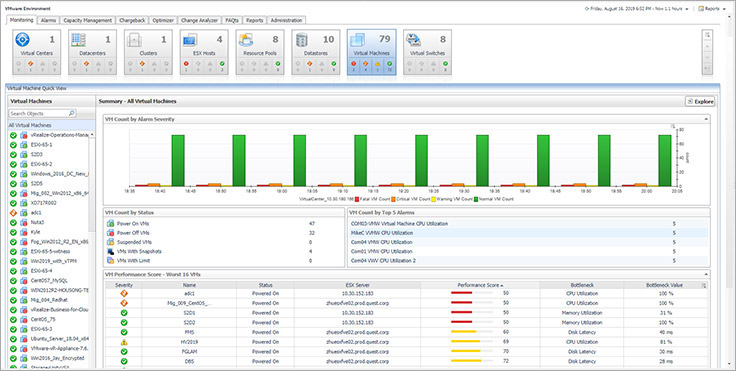
Task: Select Ubuntu_Server_18.04 in the VM list
Action: coord(60,338)
